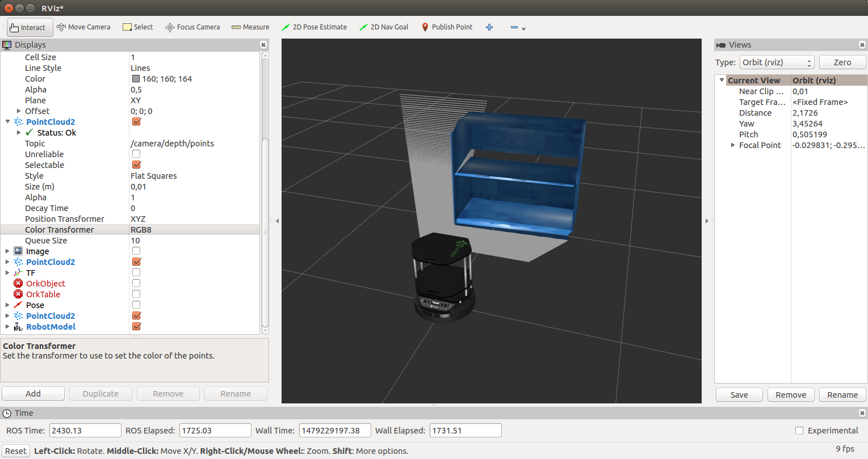Image resolution: width=868 pixels, height=459 pixels.
Task: Activate the Focus Camera tool
Action: tap(192, 27)
